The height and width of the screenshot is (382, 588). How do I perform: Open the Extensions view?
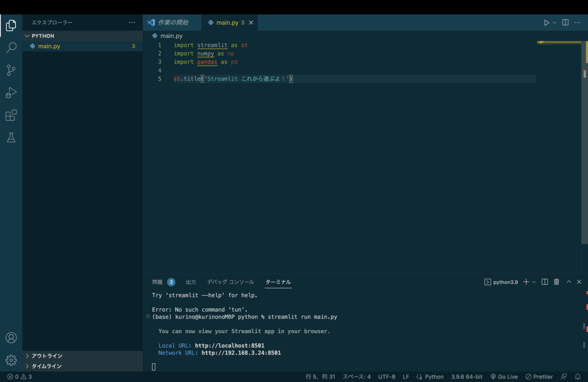pos(11,115)
